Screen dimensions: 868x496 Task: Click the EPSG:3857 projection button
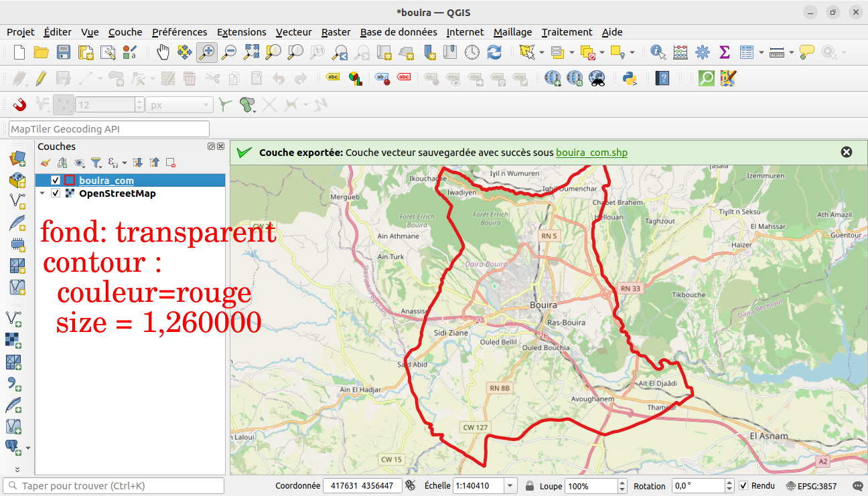click(813, 486)
